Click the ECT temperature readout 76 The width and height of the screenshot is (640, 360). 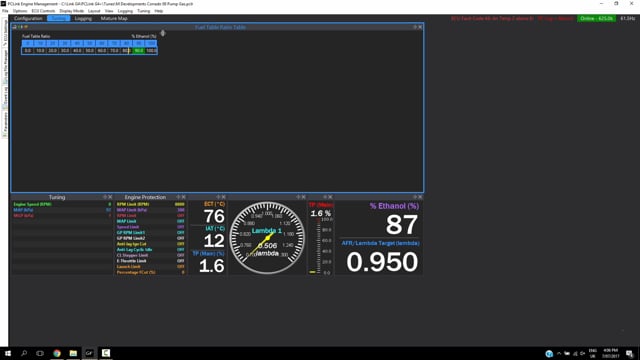[214, 216]
